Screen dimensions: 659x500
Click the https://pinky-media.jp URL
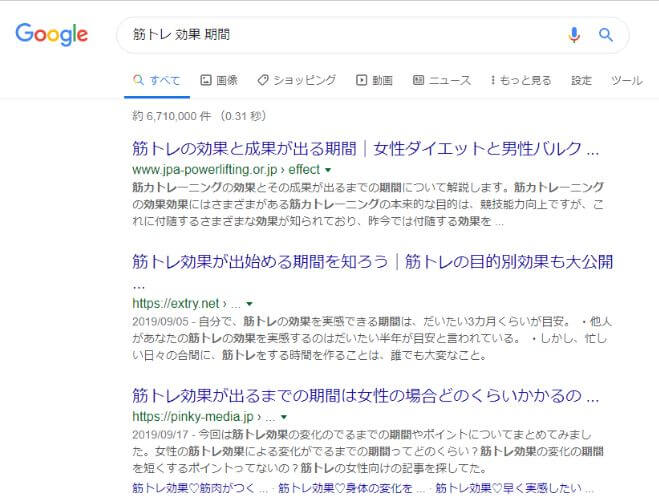pos(193,417)
